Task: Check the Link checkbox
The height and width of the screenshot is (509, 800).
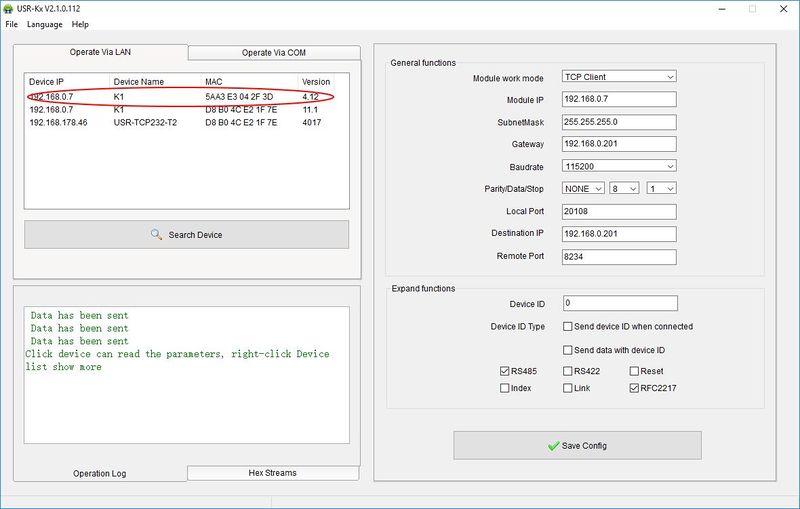Action: [x=567, y=388]
